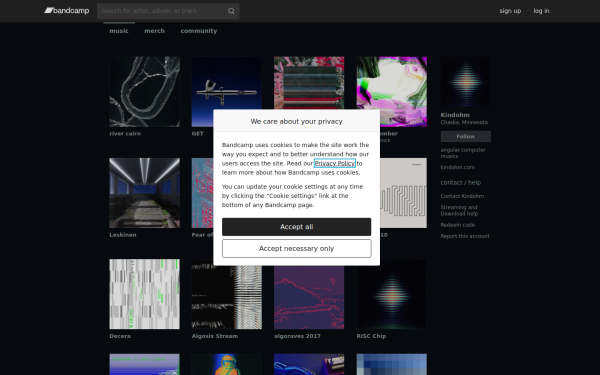Open the sign up link
This screenshot has width=600, height=375.
pos(510,11)
